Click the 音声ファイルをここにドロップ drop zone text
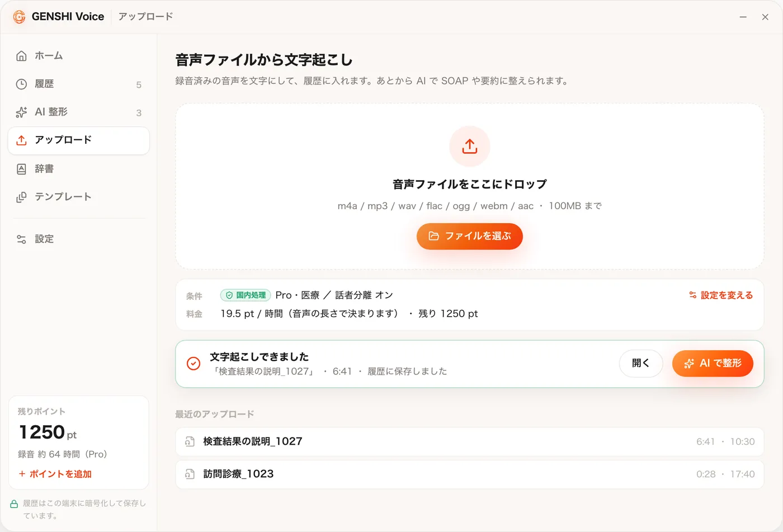 click(x=470, y=184)
